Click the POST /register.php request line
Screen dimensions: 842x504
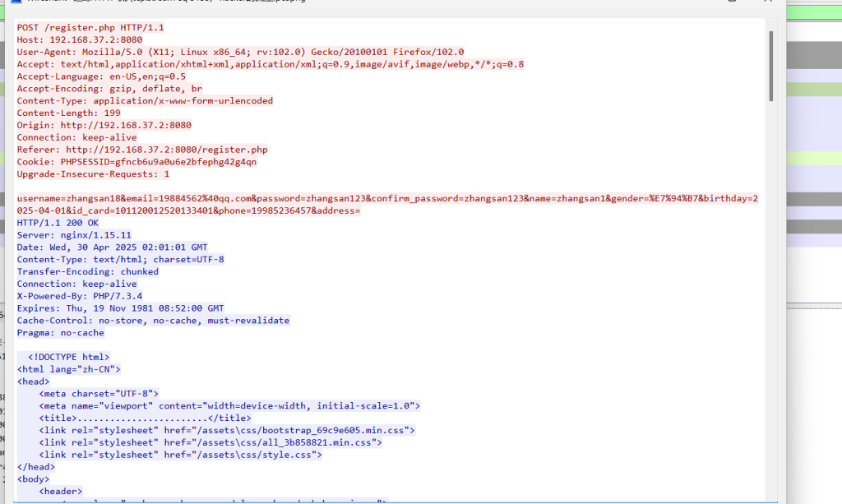[x=90, y=27]
